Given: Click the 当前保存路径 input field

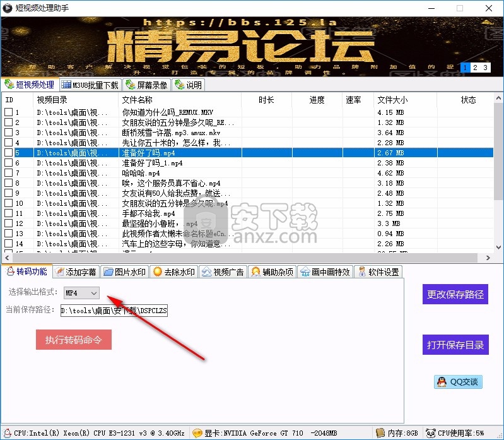Looking at the screenshot, I should tap(114, 311).
